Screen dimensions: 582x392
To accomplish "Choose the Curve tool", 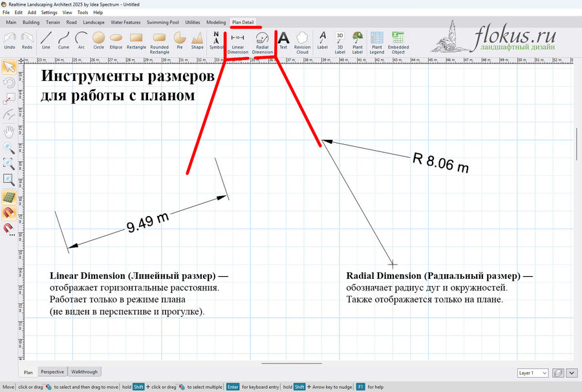I will click(63, 41).
